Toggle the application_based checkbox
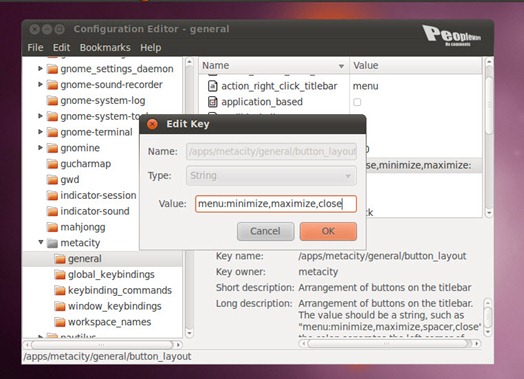524x379 pixels. point(357,102)
